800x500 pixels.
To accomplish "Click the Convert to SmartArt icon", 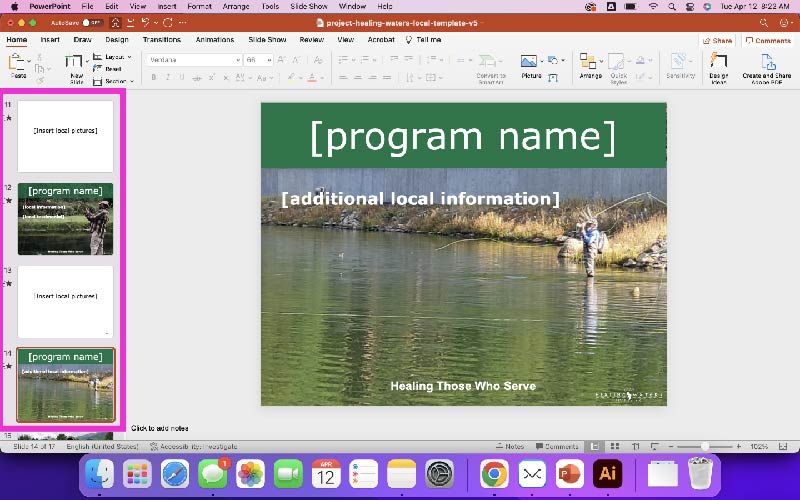I will tap(487, 61).
